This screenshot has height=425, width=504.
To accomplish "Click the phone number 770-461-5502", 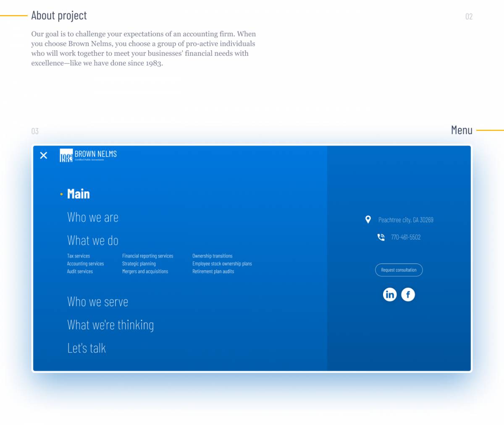I will coord(406,237).
